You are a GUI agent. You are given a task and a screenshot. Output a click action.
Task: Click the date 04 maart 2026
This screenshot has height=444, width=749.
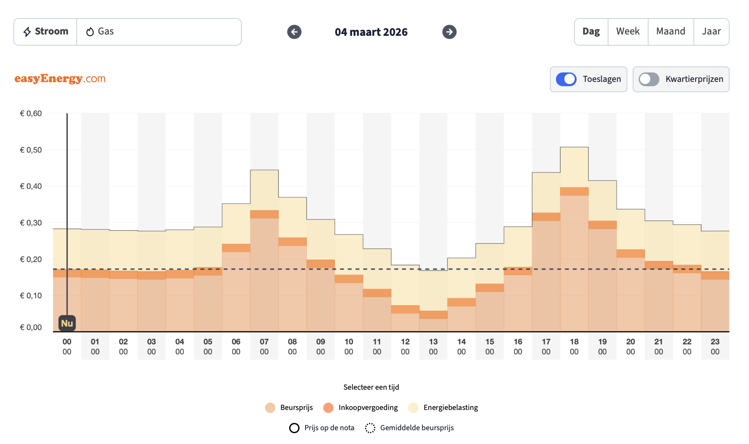coord(371,32)
